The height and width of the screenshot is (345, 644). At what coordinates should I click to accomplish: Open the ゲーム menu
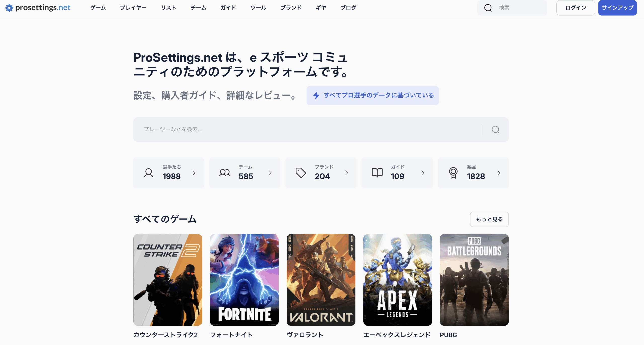tap(98, 8)
